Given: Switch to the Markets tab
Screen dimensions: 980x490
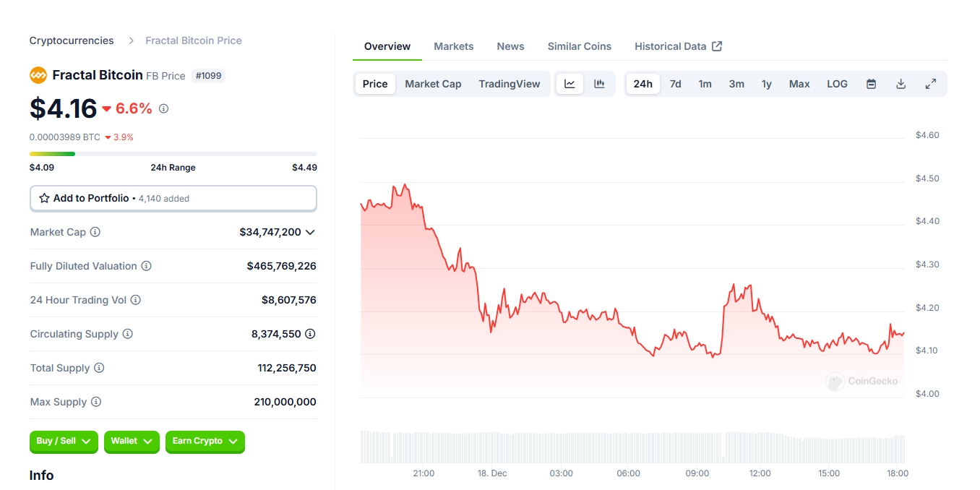Looking at the screenshot, I should point(453,46).
